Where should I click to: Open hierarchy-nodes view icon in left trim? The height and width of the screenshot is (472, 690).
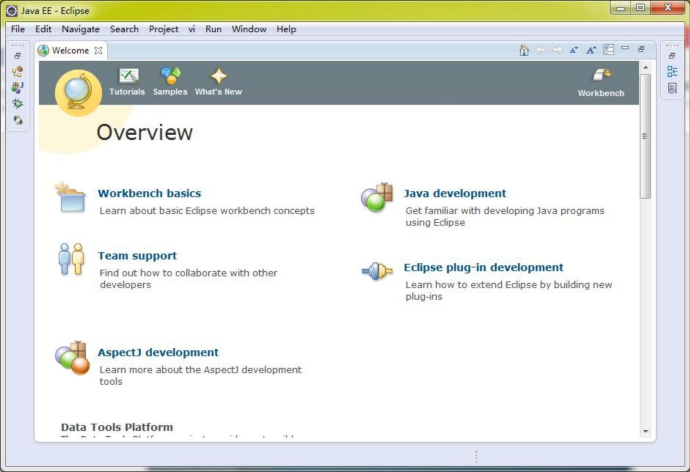coord(18,72)
